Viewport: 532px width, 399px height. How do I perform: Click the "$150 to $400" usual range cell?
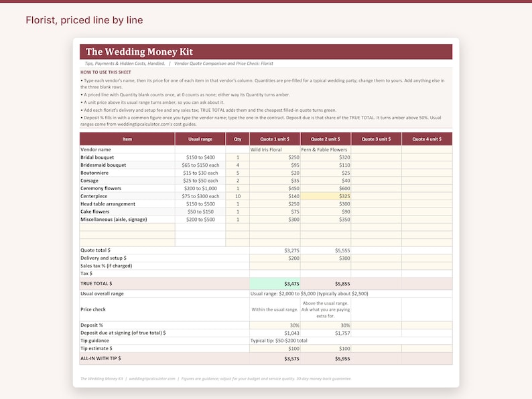click(200, 157)
